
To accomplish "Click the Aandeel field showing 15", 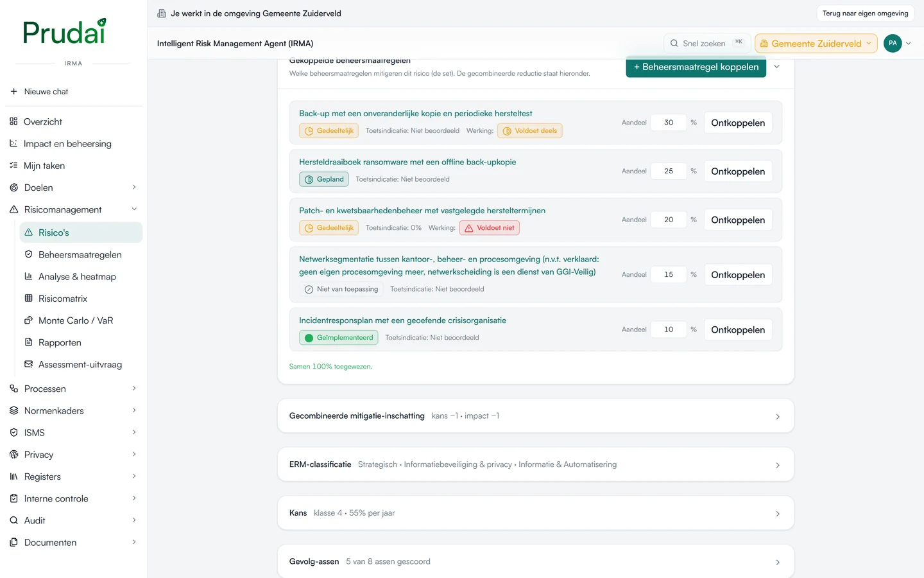I will click(669, 274).
